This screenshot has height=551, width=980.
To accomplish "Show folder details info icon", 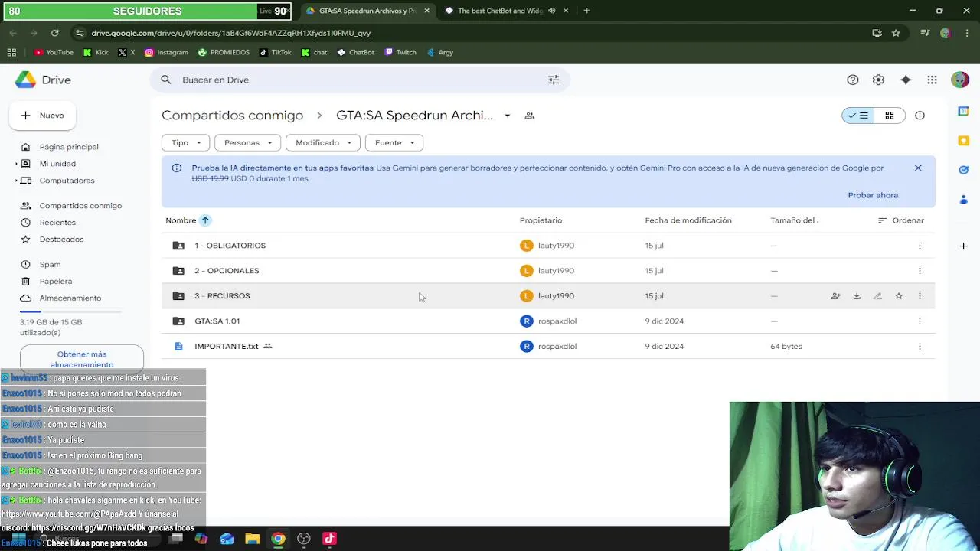I will (x=920, y=116).
